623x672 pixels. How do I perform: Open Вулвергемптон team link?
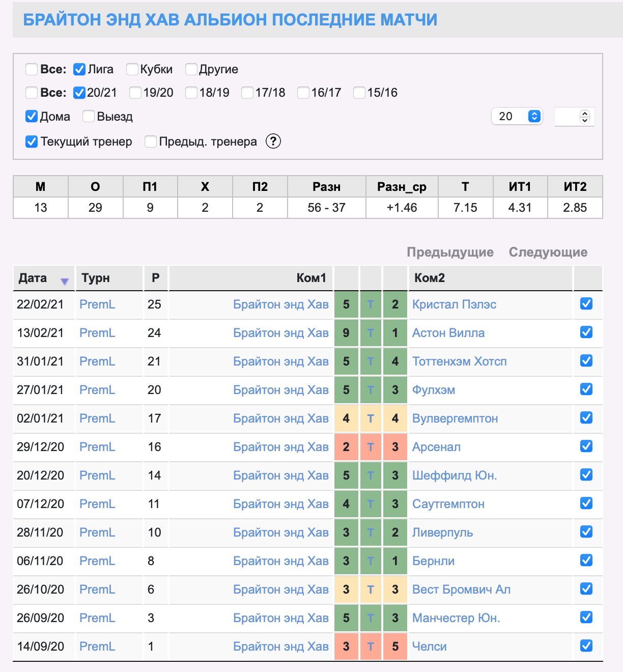tap(455, 418)
